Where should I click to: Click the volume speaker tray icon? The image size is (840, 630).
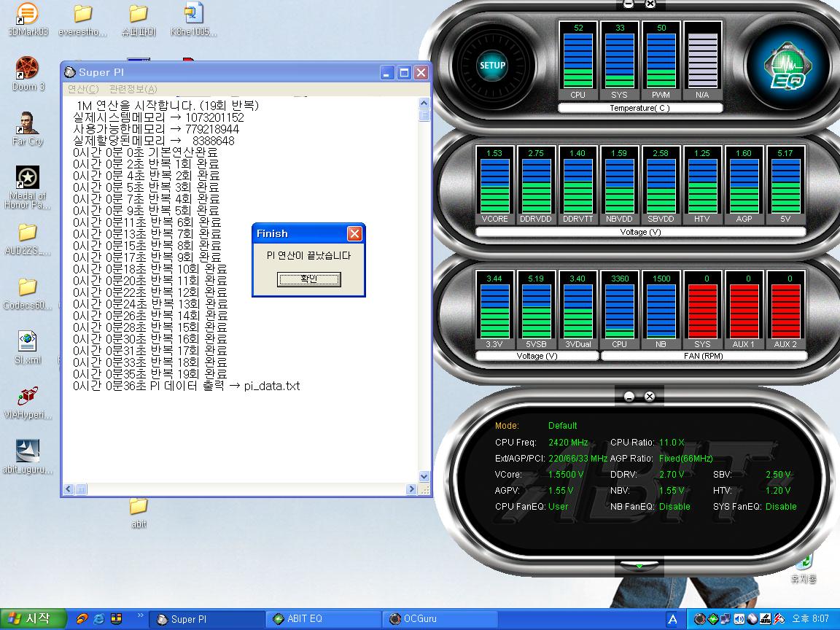tap(739, 619)
